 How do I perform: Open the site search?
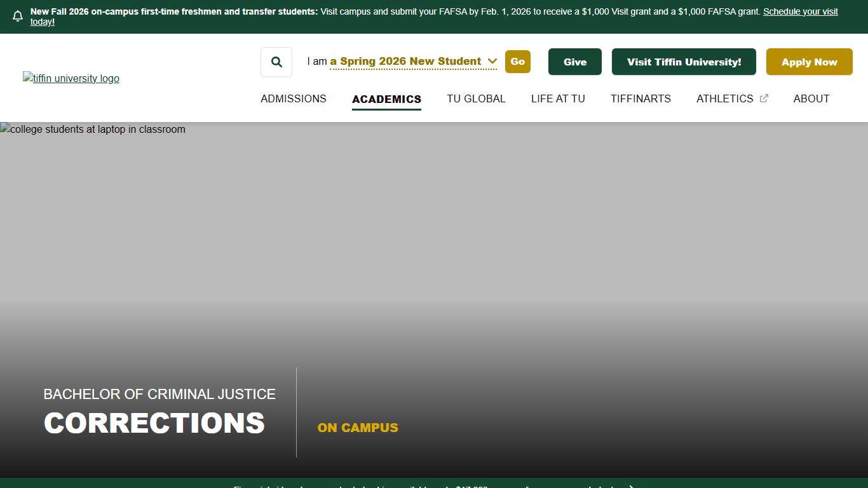[x=276, y=62]
